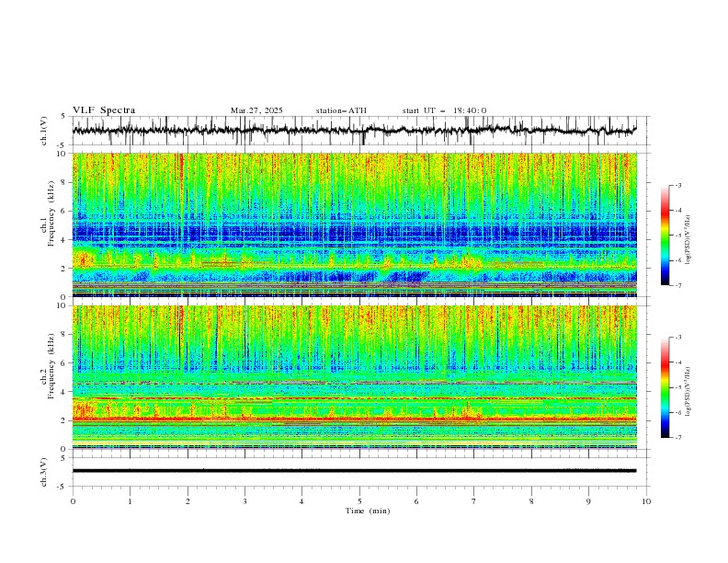Click time axis tick label '10'
Screen dimensions: 728x563
click(646, 501)
